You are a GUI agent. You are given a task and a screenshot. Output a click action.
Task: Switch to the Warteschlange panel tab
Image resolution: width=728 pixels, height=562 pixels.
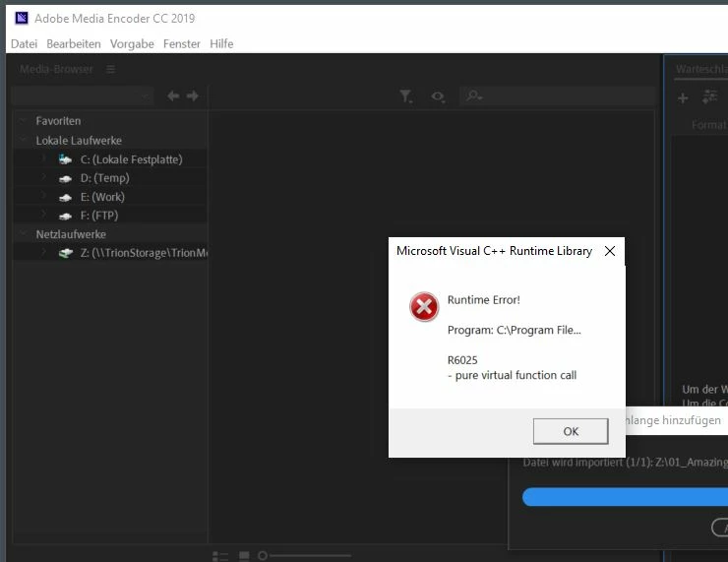pyautogui.click(x=701, y=69)
